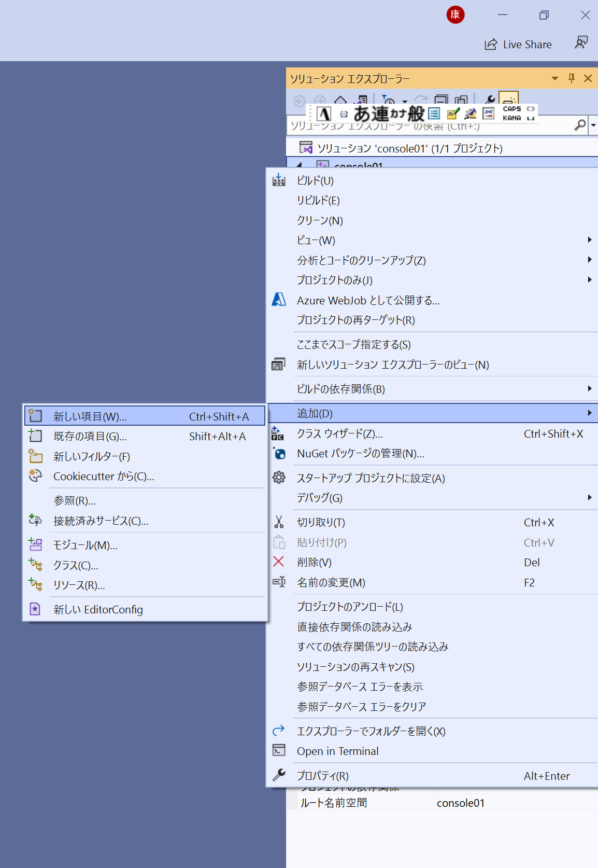Open the search options dropdown arrow

tap(593, 125)
